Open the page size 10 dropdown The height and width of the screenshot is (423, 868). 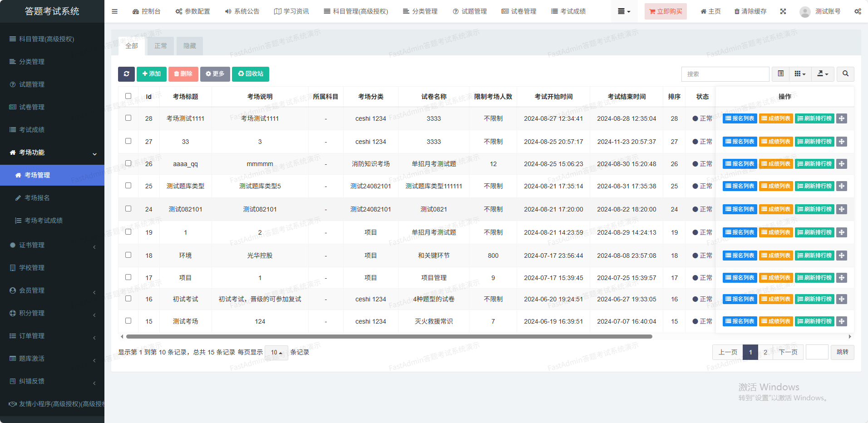[276, 353]
